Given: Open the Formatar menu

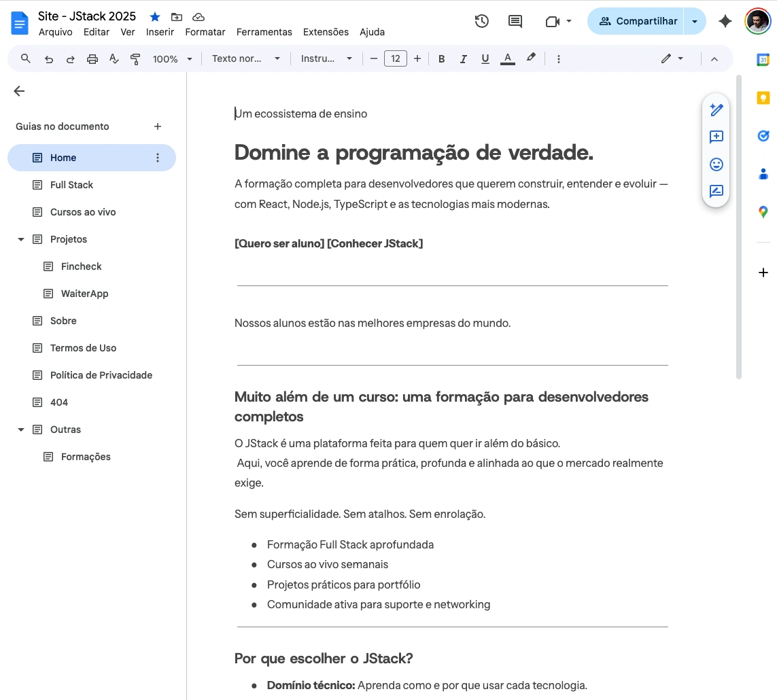Looking at the screenshot, I should pos(205,32).
